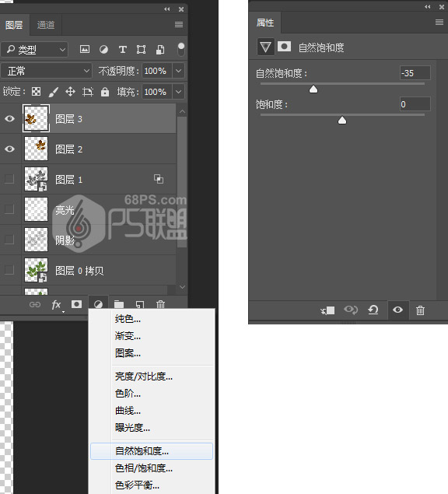Lock all padlock icon
Screen dimensions: 448x494
(x=105, y=92)
